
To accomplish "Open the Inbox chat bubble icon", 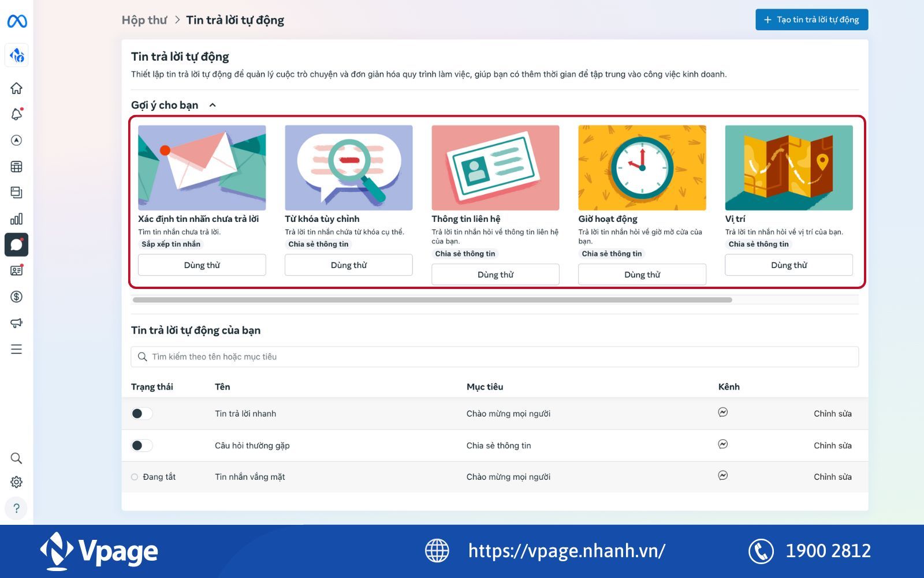I will (16, 244).
